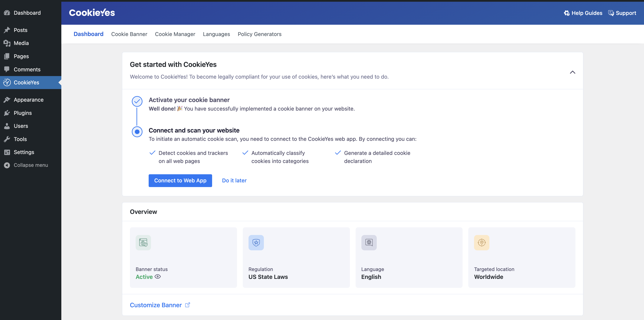The image size is (644, 320).
Task: Click the language globe icon
Action: click(369, 242)
